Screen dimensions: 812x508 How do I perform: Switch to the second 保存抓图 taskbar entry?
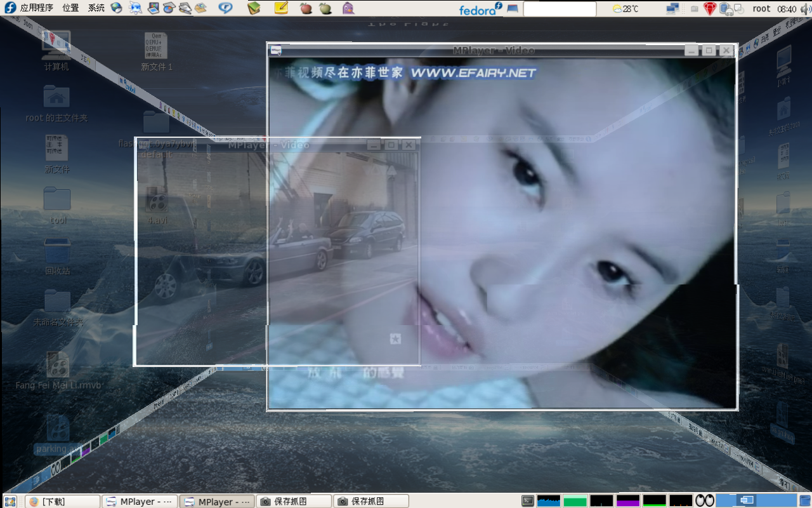point(371,501)
